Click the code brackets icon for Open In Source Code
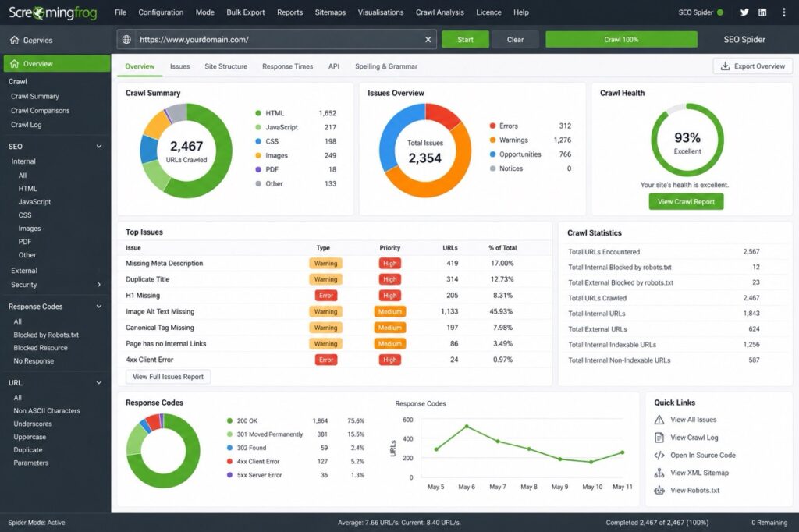The height and width of the screenshot is (532, 799). pyautogui.click(x=659, y=455)
